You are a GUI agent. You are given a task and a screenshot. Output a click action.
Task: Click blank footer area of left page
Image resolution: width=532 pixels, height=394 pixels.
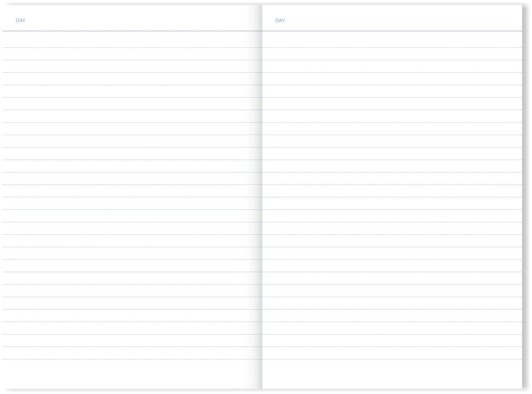(x=132, y=374)
